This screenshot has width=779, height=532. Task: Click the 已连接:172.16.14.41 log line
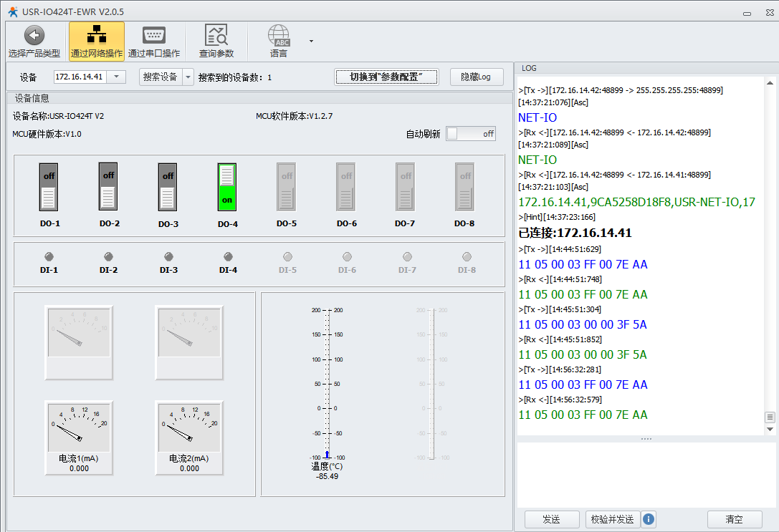point(575,233)
